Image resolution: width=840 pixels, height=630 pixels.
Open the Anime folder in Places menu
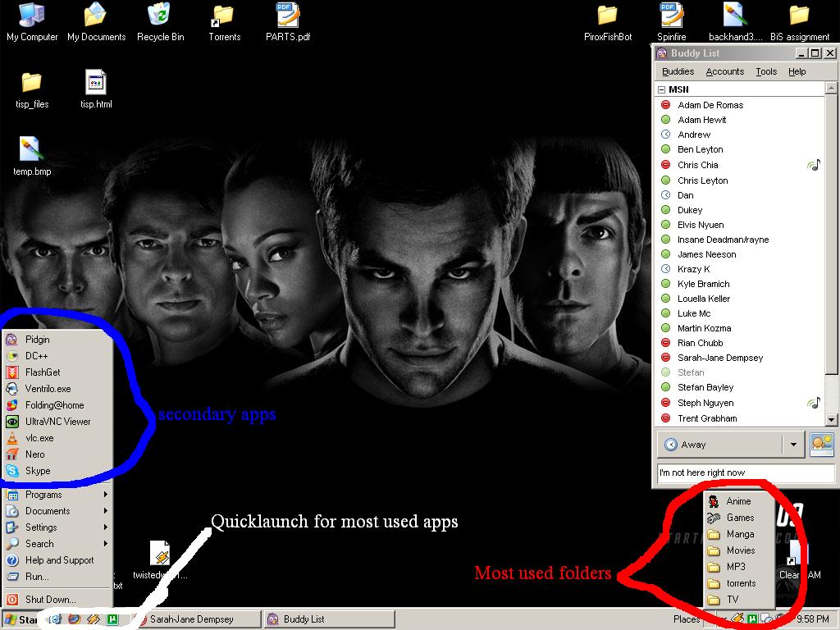(x=738, y=501)
